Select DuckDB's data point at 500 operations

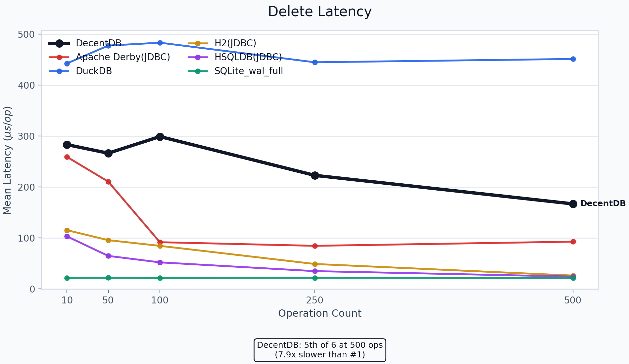tap(573, 59)
